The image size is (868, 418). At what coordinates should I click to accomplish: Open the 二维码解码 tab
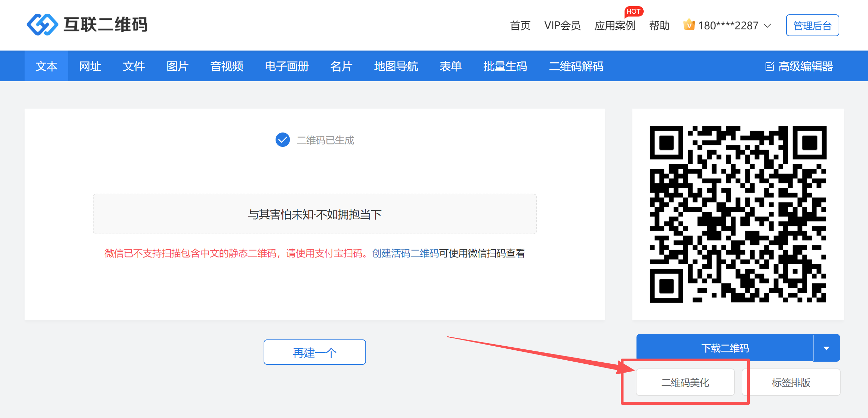pos(576,66)
